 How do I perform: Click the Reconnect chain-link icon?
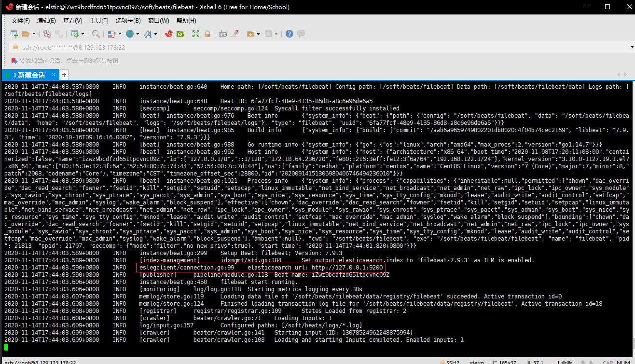[59, 34]
